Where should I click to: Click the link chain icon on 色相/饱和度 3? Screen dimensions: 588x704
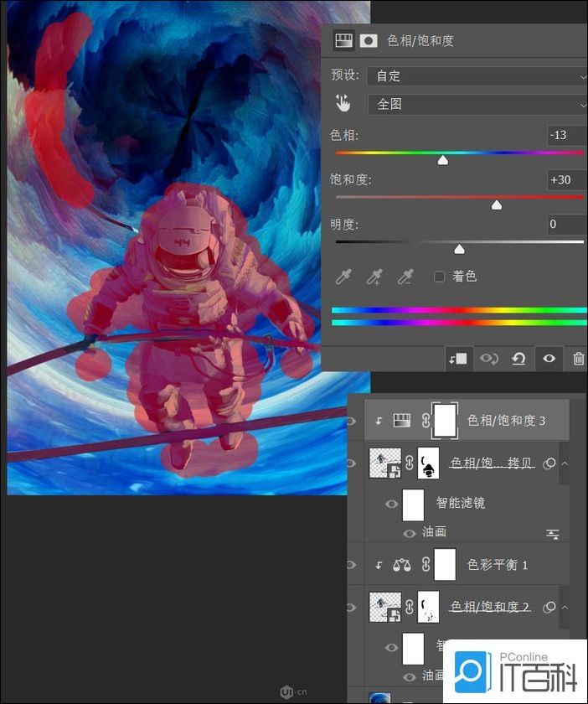click(426, 421)
